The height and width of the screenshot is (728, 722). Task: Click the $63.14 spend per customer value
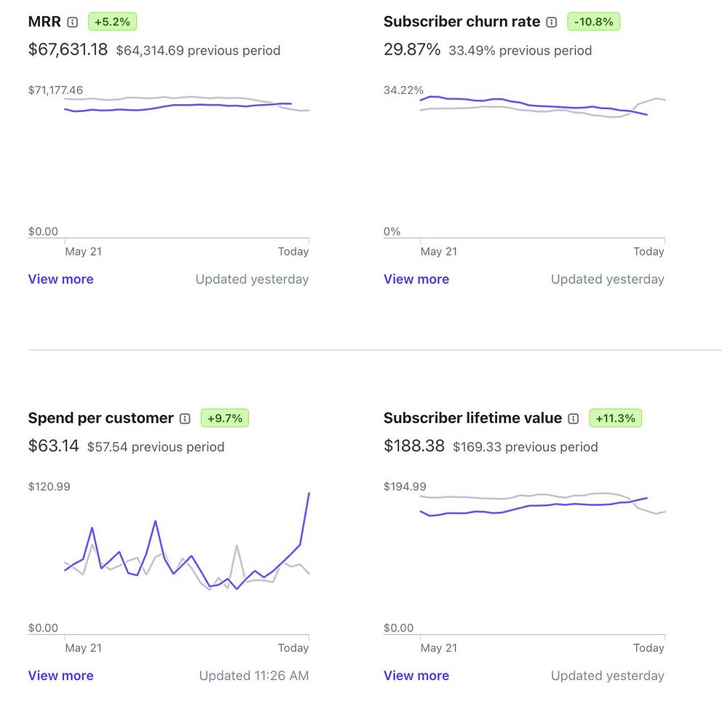tap(53, 446)
